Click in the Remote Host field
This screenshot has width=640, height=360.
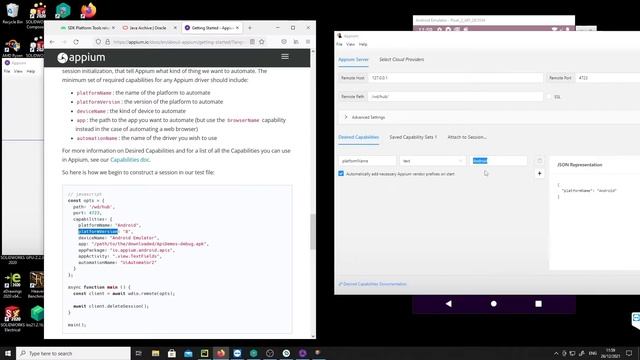[x=456, y=78]
